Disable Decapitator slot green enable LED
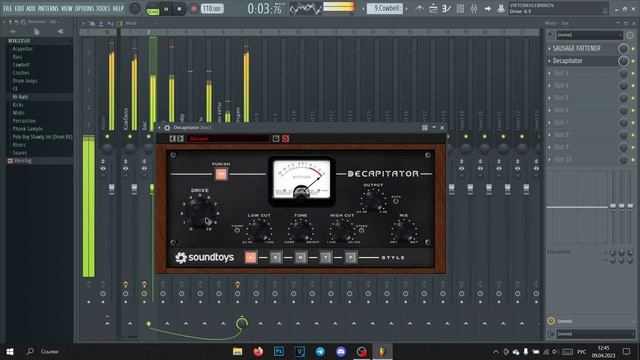The height and width of the screenshot is (360, 640). coord(633,61)
